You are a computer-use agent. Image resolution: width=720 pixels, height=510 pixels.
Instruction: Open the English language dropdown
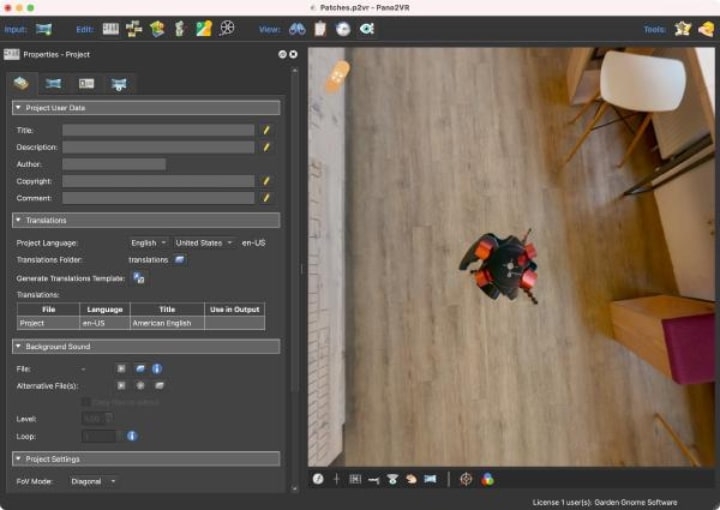(x=148, y=243)
